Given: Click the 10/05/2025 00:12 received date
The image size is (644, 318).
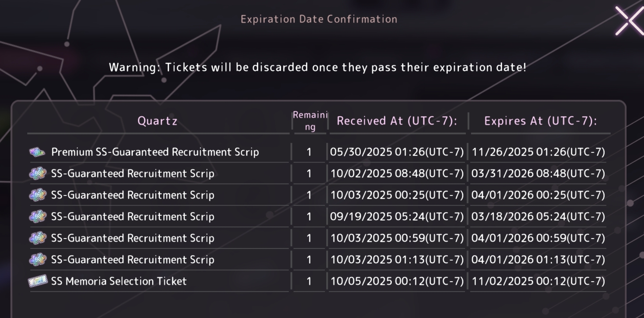Looking at the screenshot, I should point(397,281).
